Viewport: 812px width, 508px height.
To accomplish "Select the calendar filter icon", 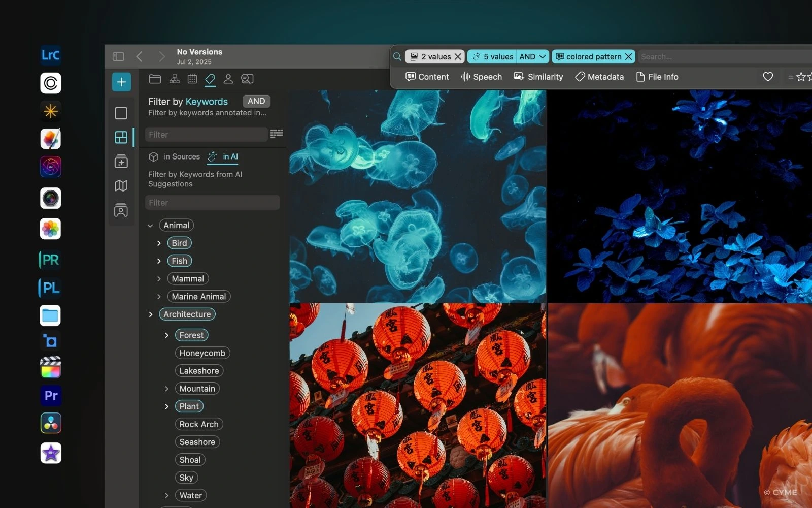I will [192, 79].
